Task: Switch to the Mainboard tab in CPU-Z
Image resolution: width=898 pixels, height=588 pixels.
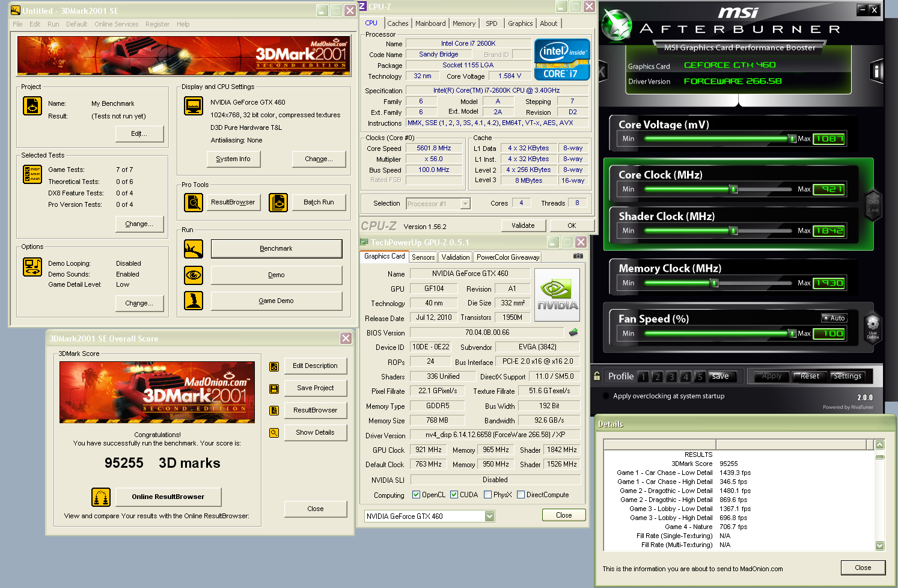Action: (x=430, y=23)
